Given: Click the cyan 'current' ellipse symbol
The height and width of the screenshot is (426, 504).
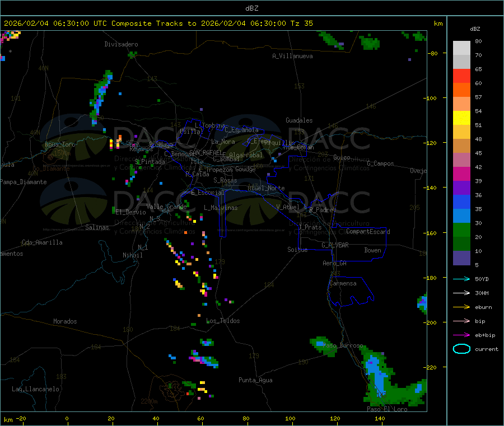Looking at the screenshot, I should click(x=461, y=349).
